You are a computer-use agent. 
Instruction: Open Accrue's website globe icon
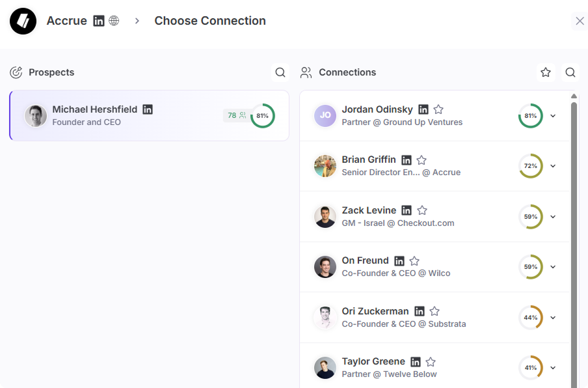pyautogui.click(x=114, y=21)
